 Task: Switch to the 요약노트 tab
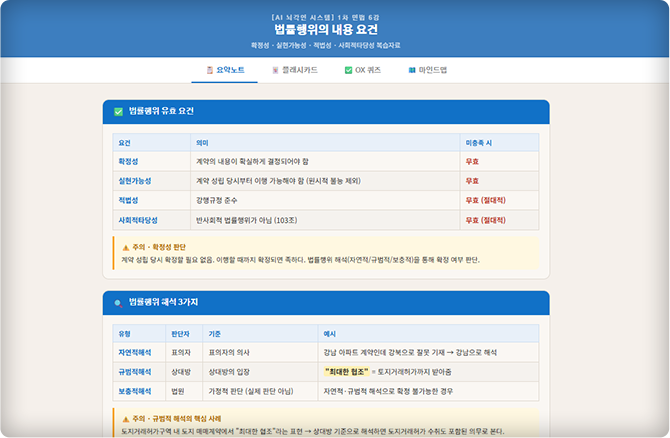[x=225, y=70]
